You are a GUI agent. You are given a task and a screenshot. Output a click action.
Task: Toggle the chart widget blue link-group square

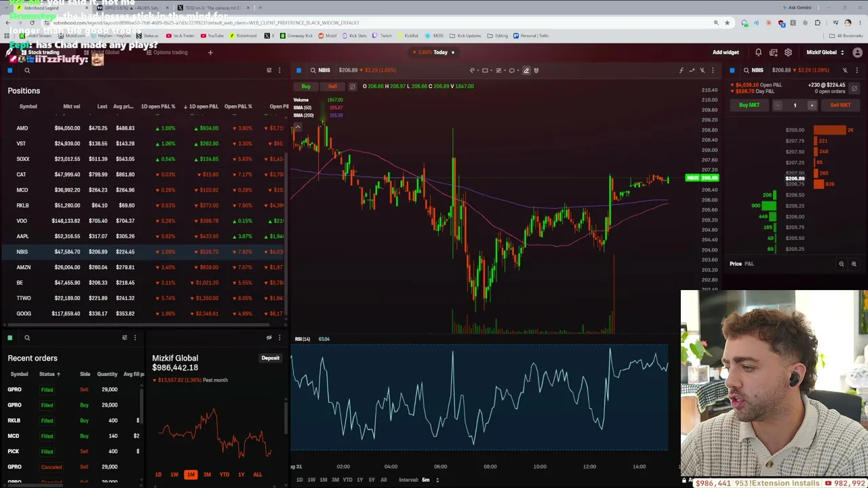tap(298, 70)
